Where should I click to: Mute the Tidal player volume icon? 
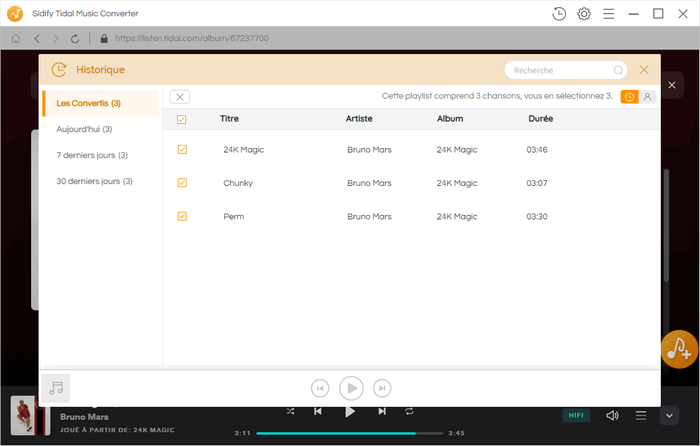612,415
